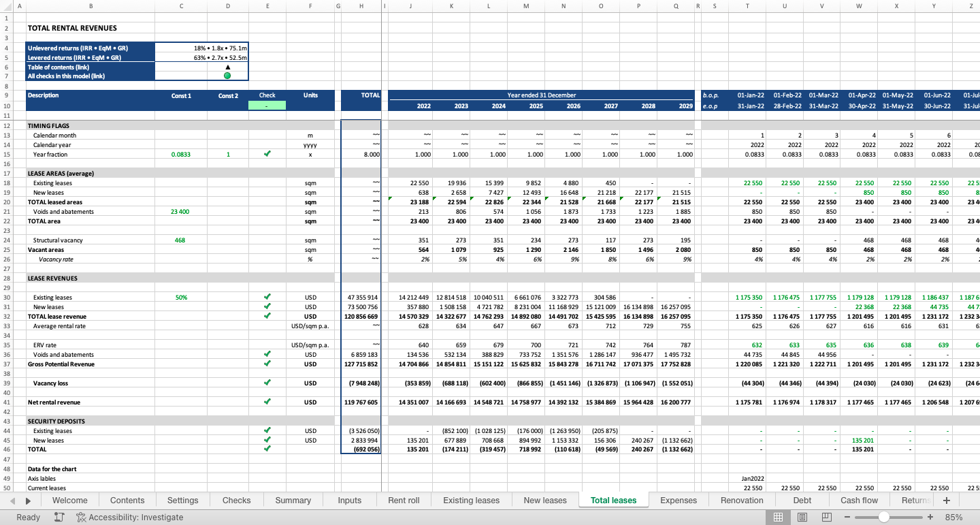Click the Year fraction green checkmark
This screenshot has width=980, height=525.
pyautogui.click(x=267, y=155)
